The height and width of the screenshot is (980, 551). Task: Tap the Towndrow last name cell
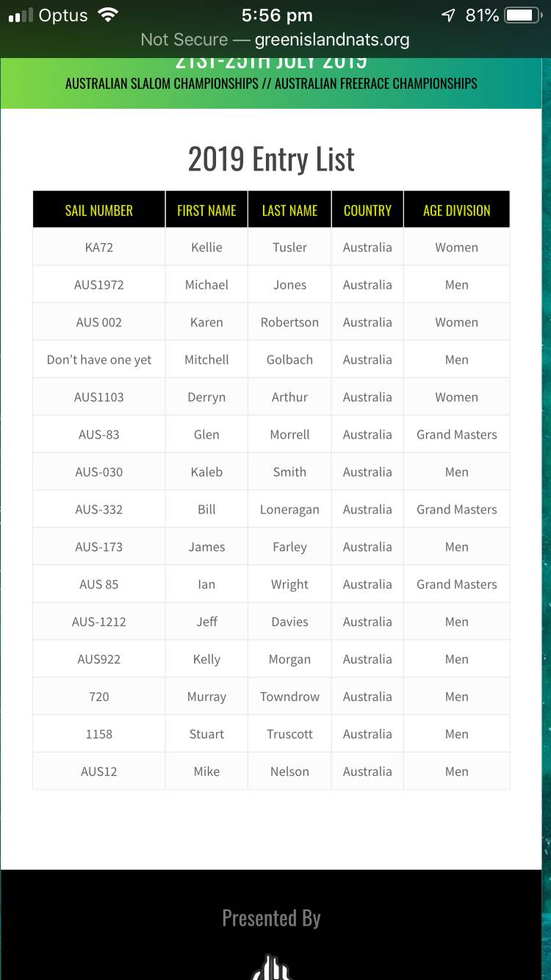pos(289,697)
